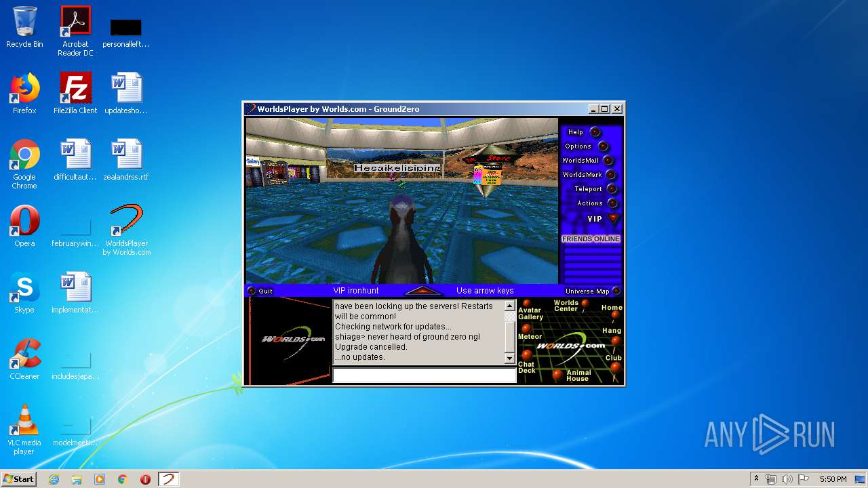Focus the chat message input field

pos(425,375)
